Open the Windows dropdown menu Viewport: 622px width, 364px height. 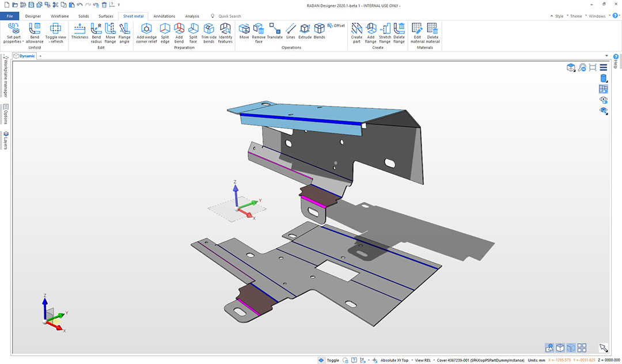(597, 16)
